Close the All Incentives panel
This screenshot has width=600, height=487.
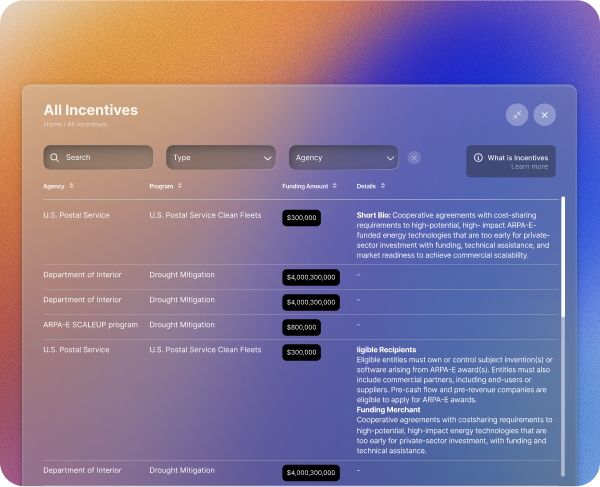point(544,115)
